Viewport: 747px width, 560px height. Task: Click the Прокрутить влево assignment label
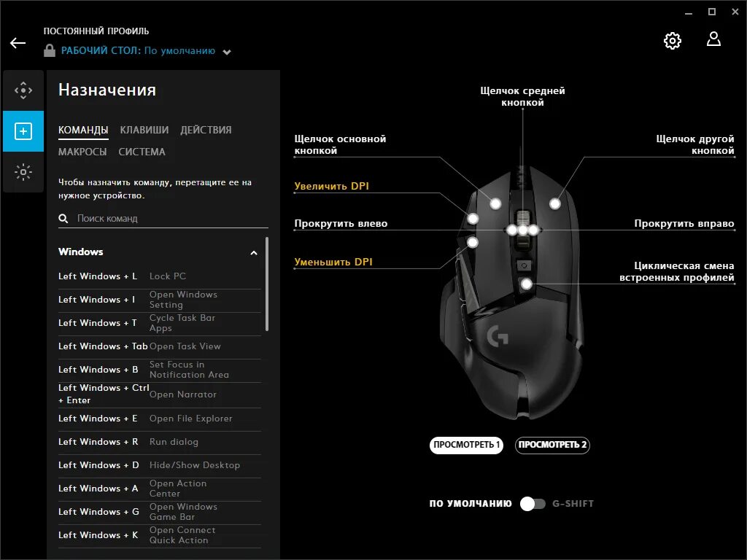[341, 224]
